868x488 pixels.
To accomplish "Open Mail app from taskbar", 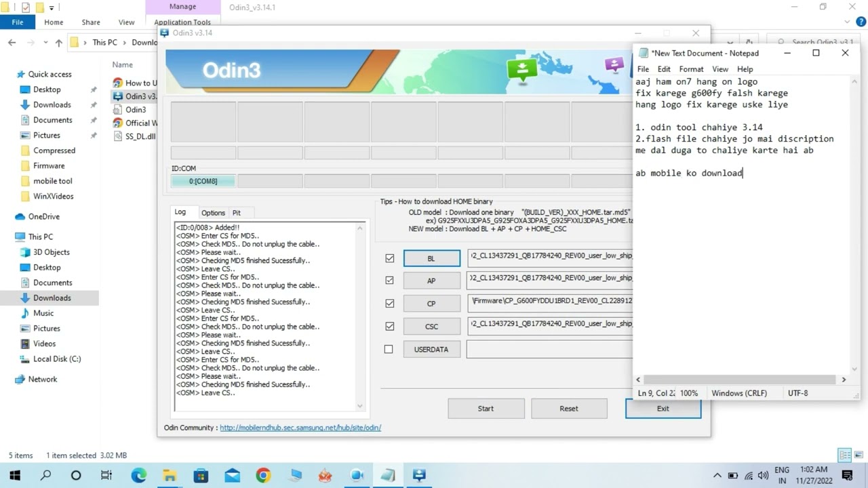I will coord(232,475).
